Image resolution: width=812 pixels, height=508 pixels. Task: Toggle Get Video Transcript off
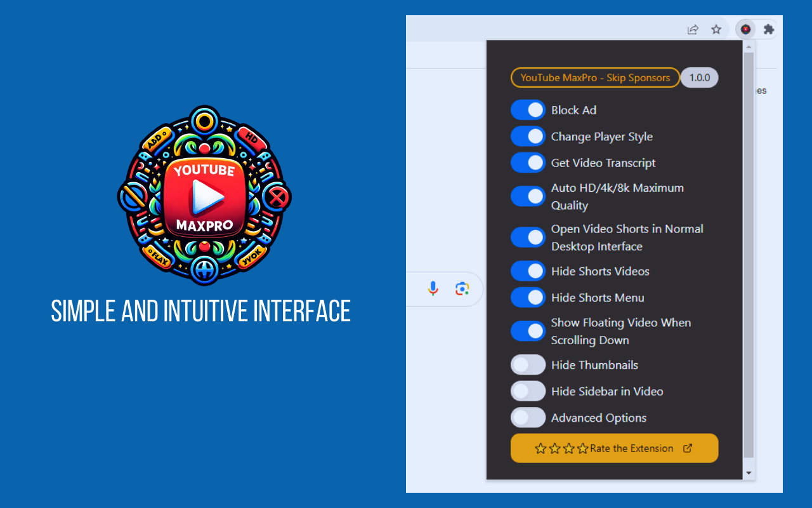528,163
